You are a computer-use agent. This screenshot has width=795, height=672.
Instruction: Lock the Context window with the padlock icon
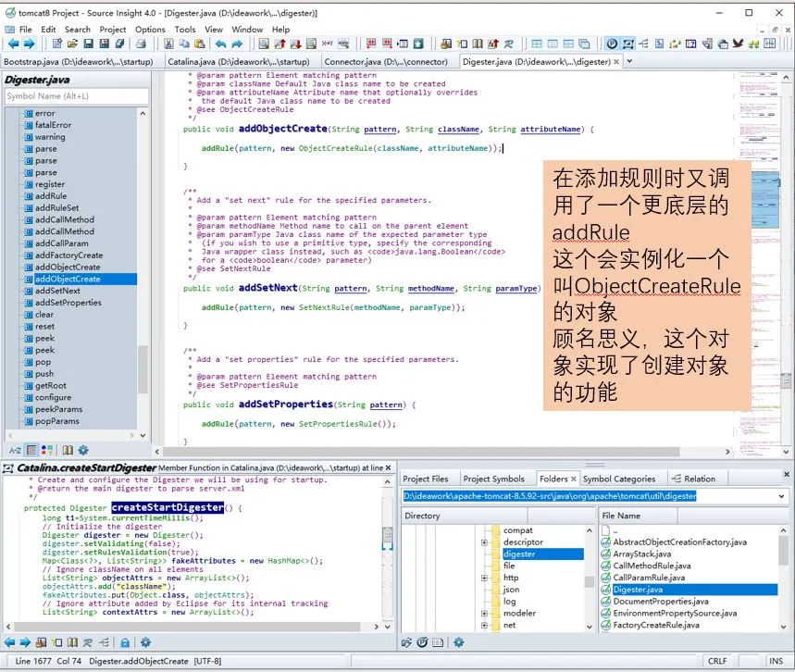125,642
